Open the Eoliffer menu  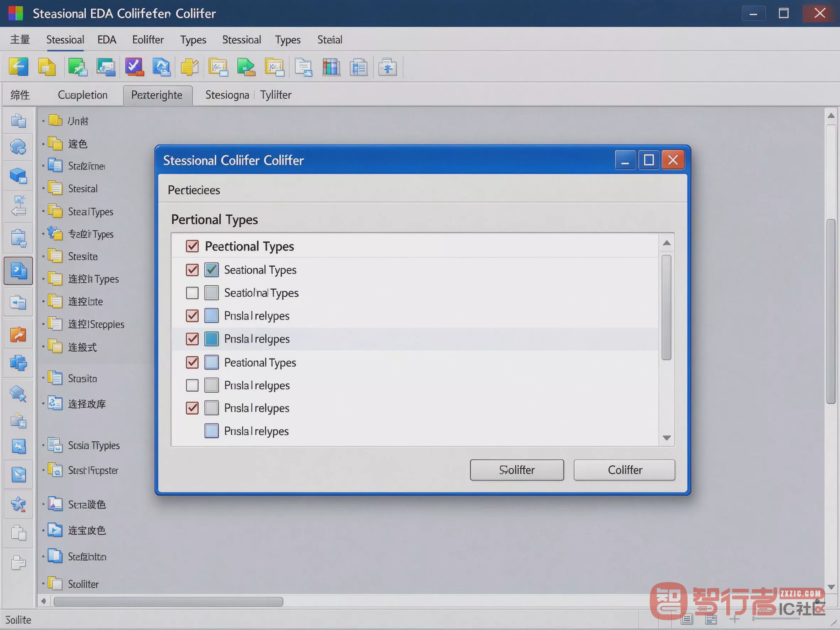[148, 39]
